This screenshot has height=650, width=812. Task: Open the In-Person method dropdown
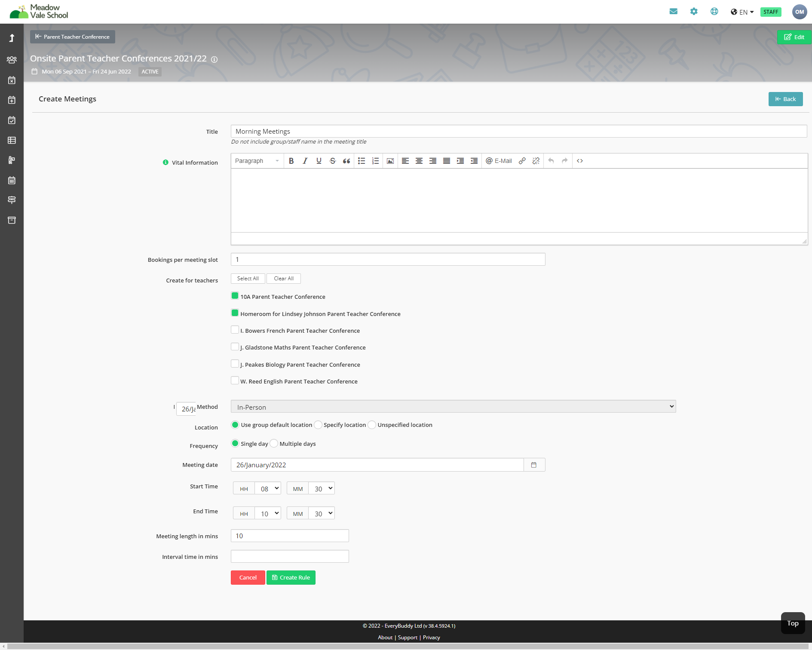coord(453,407)
